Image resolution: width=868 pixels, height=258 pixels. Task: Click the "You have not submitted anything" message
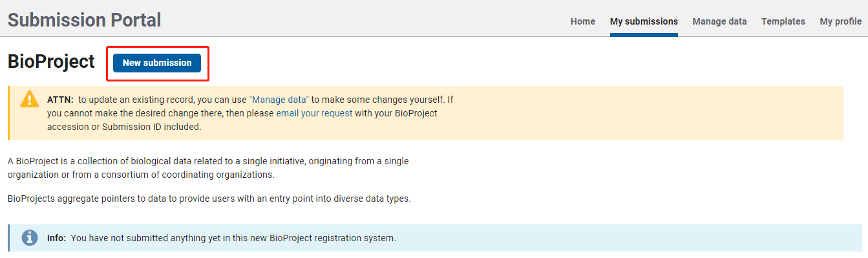pyautogui.click(x=233, y=238)
